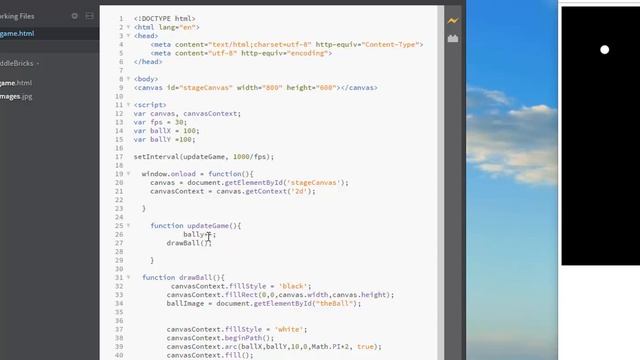Click the 'var ballX = 100;' line
The image size is (640, 360).
[167, 131]
